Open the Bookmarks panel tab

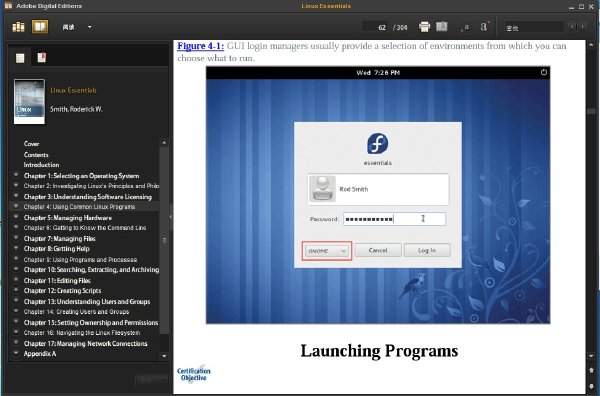[41, 57]
